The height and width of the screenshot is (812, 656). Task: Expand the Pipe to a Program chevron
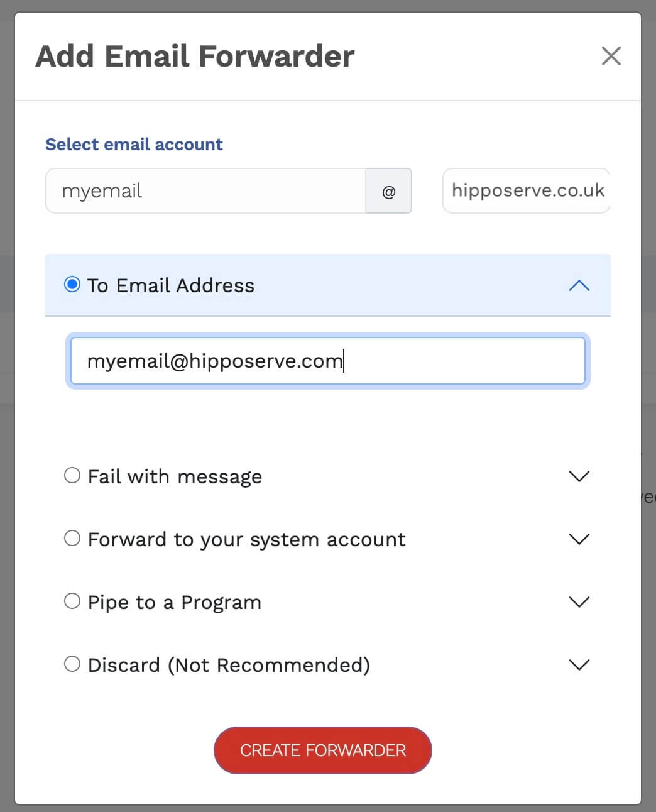pyautogui.click(x=579, y=602)
